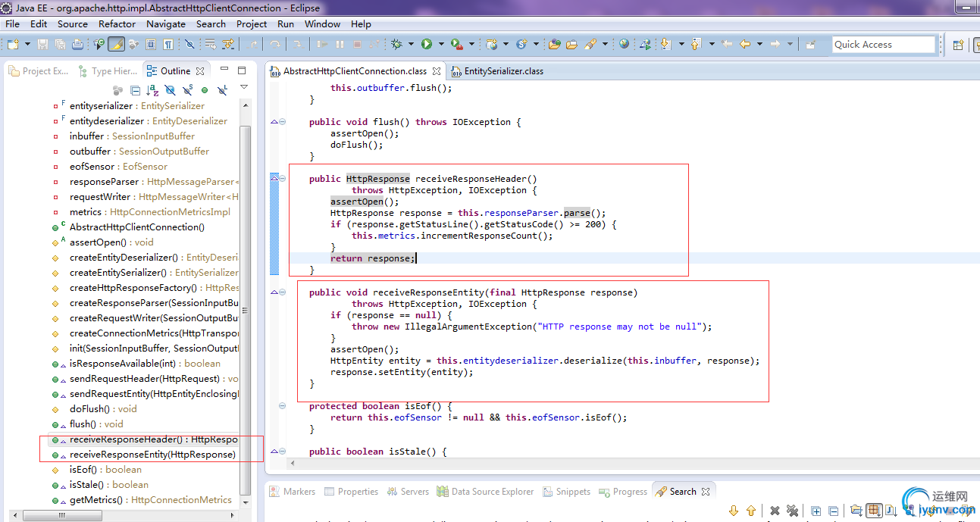Open the Project menu
The height and width of the screenshot is (522, 980).
coord(252,23)
